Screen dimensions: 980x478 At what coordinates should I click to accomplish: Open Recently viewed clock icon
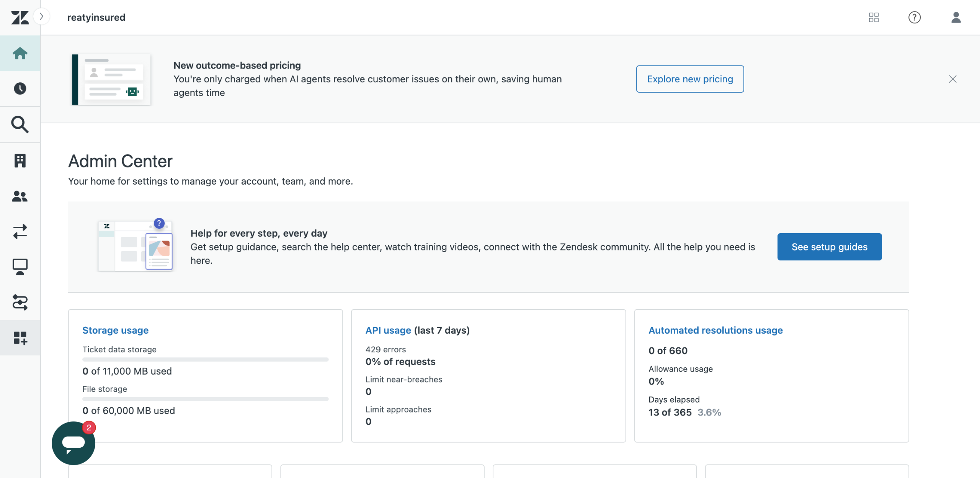click(20, 88)
